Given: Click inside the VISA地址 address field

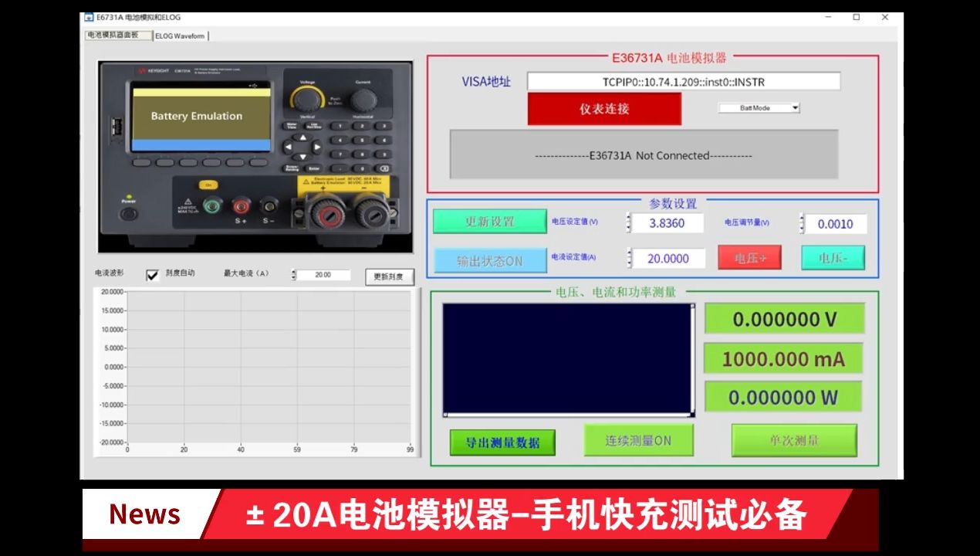Looking at the screenshot, I should [x=682, y=81].
